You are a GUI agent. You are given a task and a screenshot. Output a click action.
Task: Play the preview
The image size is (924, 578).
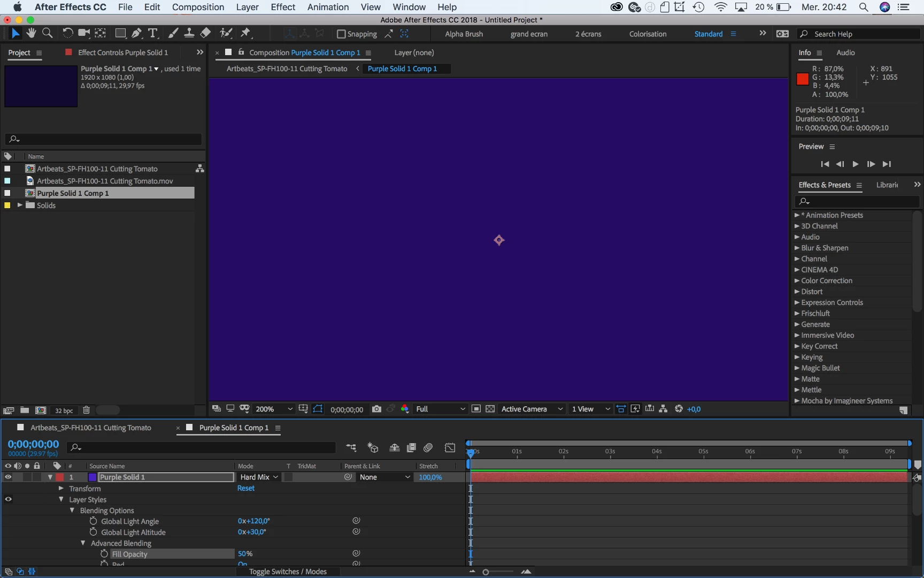[856, 164]
